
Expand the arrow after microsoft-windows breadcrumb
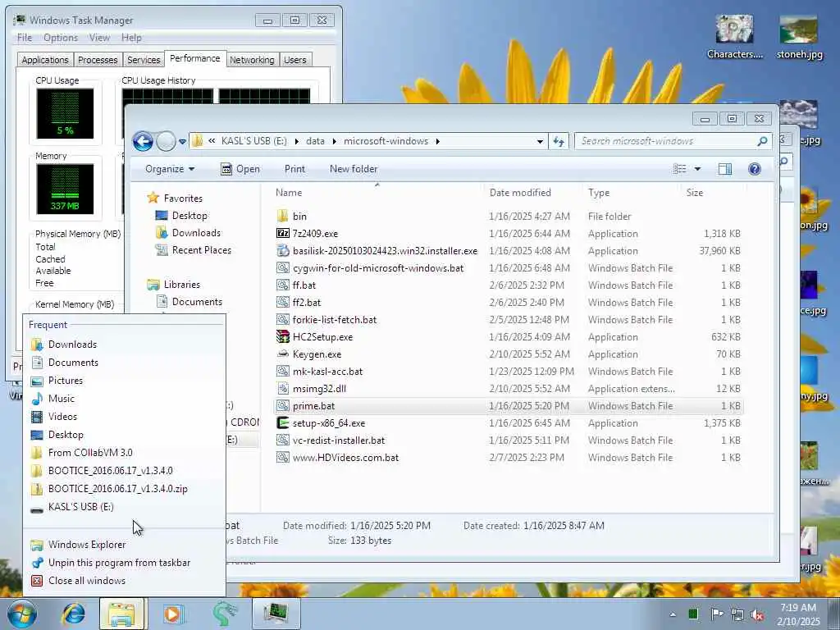tap(438, 141)
